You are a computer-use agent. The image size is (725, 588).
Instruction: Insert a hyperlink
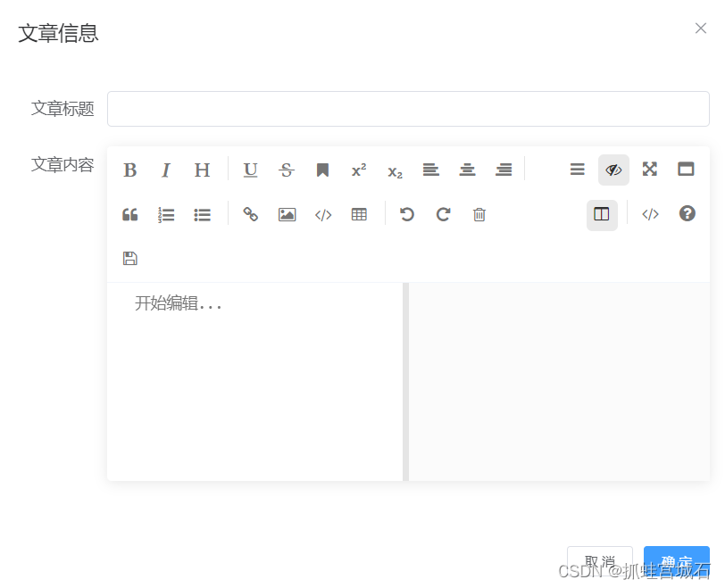[250, 214]
